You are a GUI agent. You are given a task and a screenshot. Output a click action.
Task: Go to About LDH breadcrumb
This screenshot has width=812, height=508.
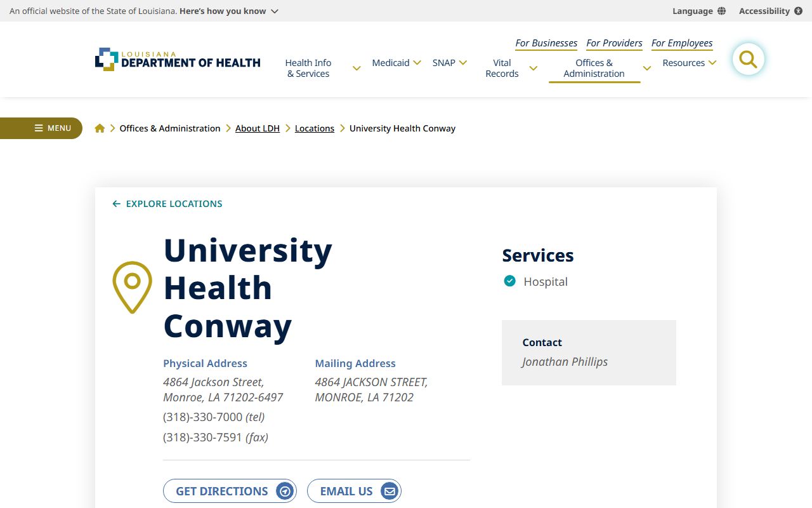[x=258, y=128]
